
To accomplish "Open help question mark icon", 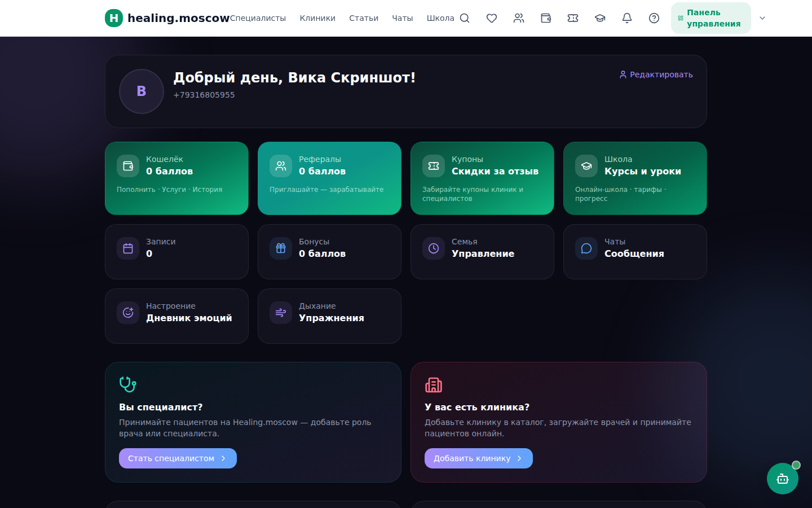I will (x=654, y=18).
